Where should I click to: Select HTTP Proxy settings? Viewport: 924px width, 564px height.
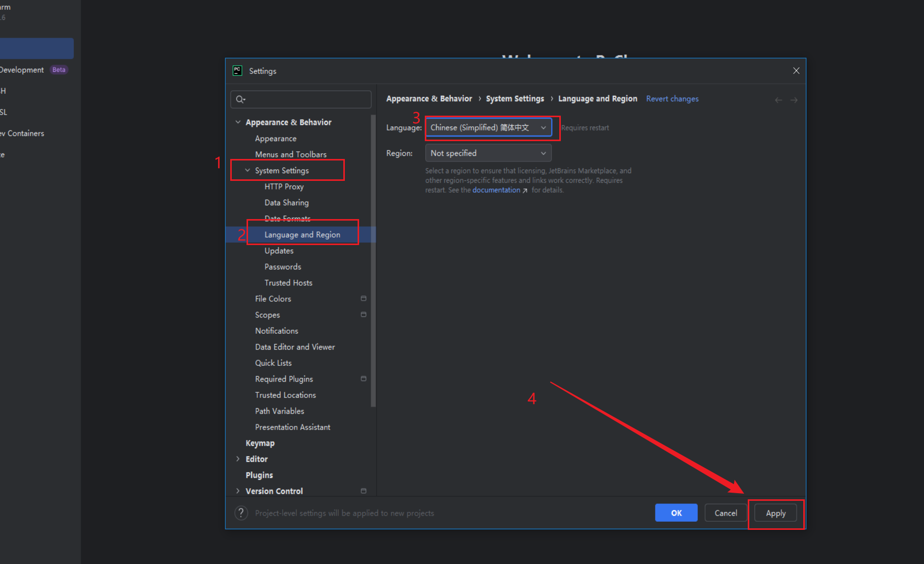coord(284,186)
